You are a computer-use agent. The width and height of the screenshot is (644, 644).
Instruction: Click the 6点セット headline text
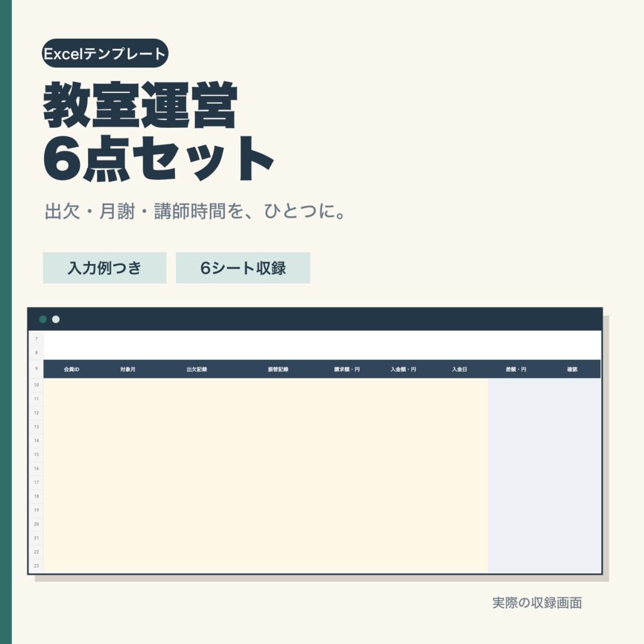point(158,158)
